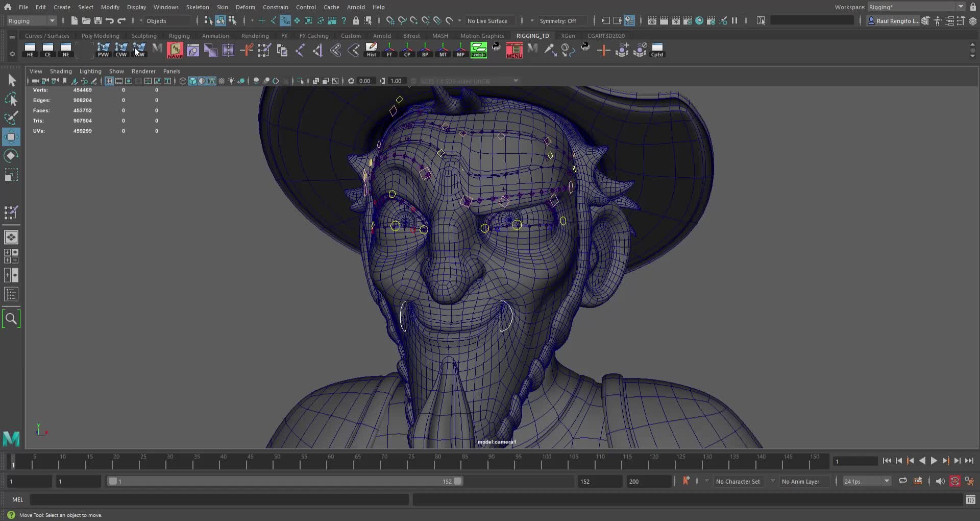
Task: Jump to the animation start frame
Action: point(888,461)
